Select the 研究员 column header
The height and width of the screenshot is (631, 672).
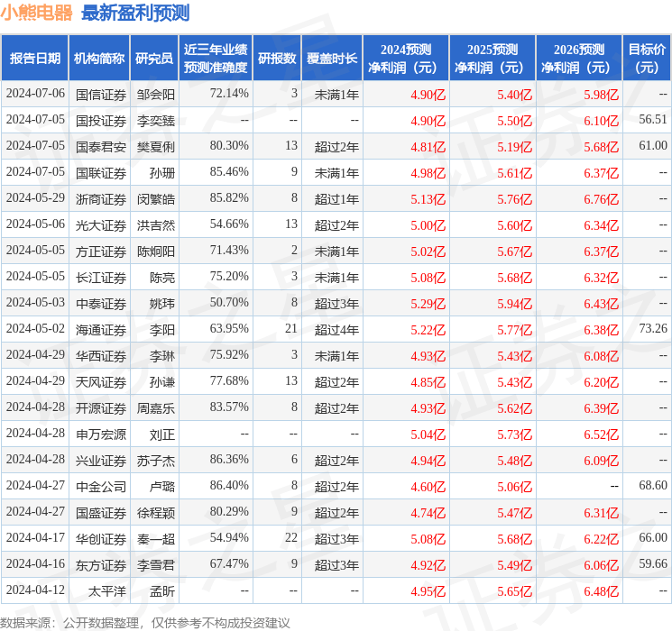(154, 59)
